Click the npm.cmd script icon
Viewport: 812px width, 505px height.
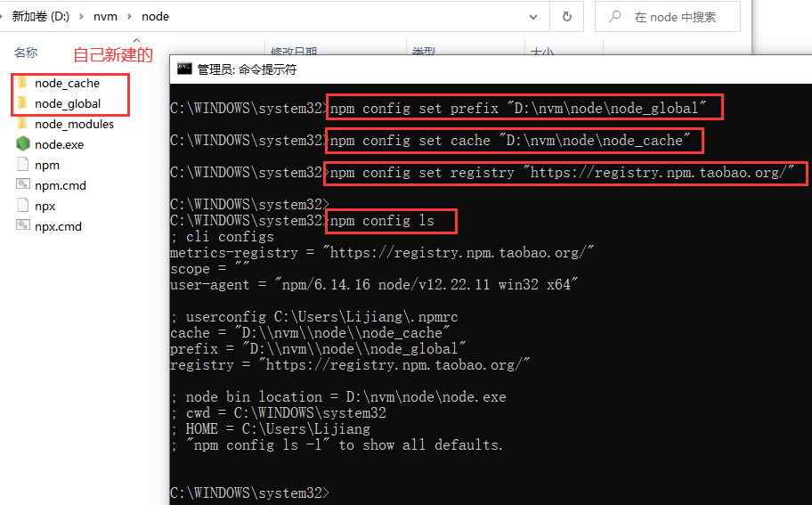coord(23,185)
